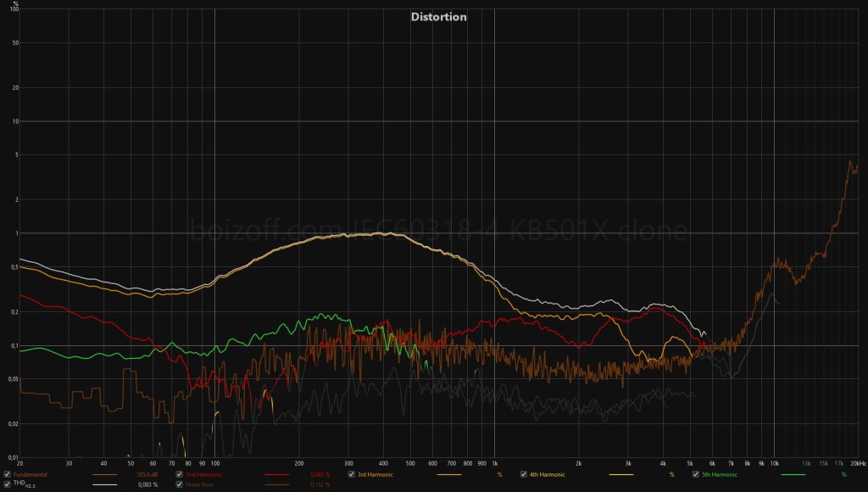Click the Fundamental brown line sample
Image resolution: width=868 pixels, height=492 pixels.
(104, 475)
